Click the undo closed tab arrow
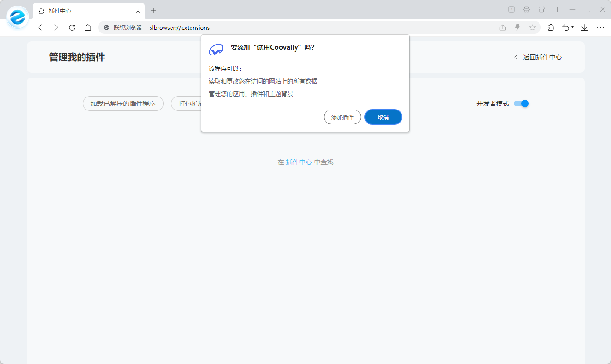 pos(565,27)
